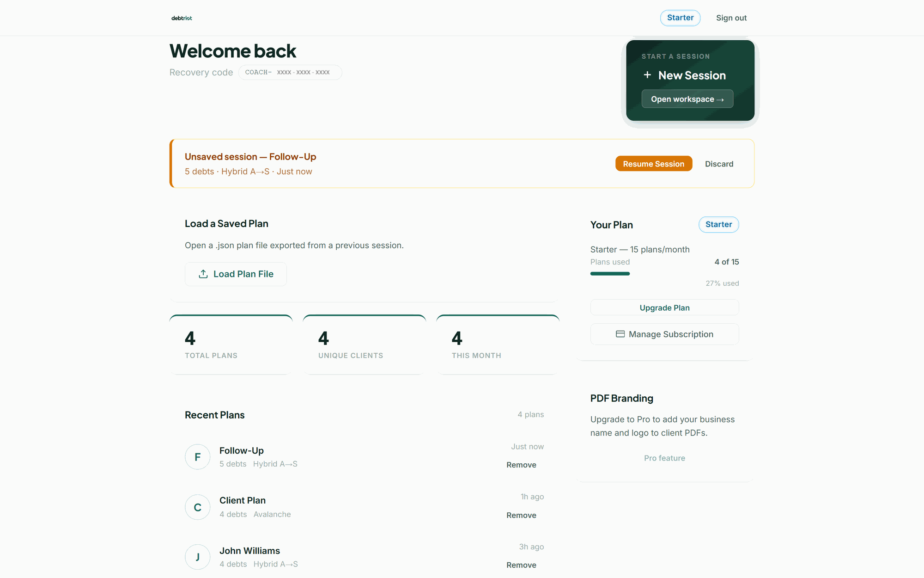Expand the Recent Plans list
Screen dimensions: 924x578
pos(214,415)
